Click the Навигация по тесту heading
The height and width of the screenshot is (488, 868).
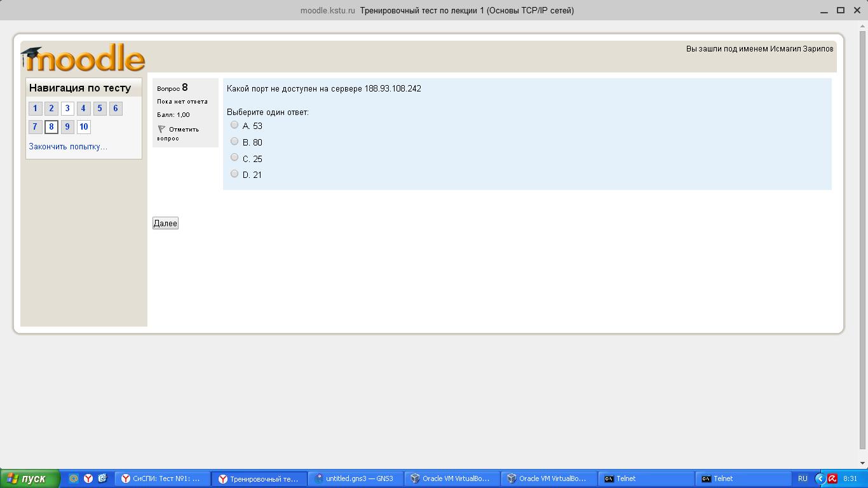tap(80, 88)
